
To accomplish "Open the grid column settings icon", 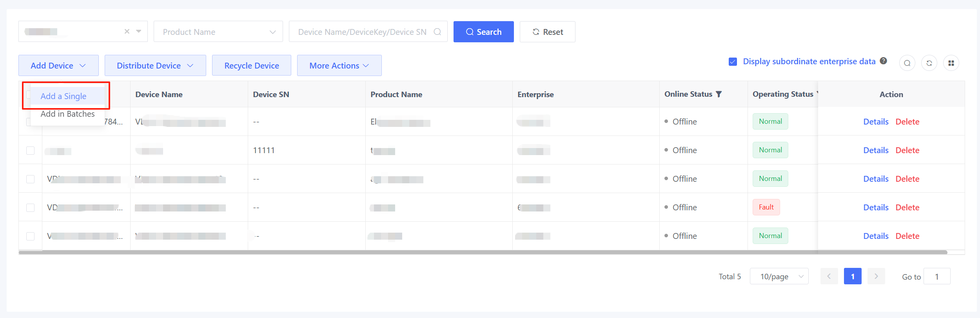I will pos(951,63).
